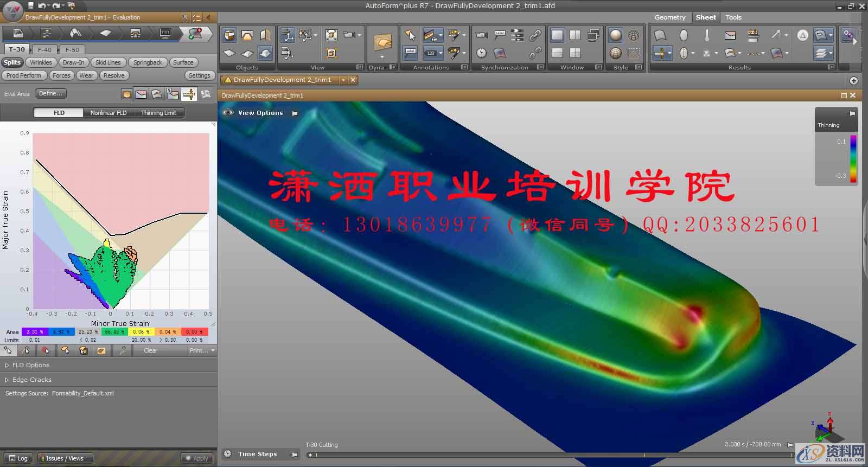Switch to wireframe globe style icon
868x467 pixels.
[634, 36]
